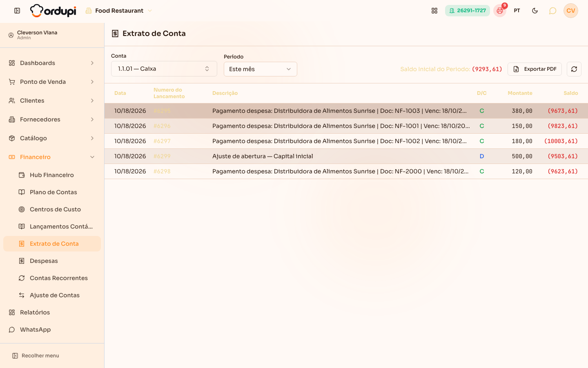This screenshot has width=588, height=368.
Task: Open entry link #6299
Action: click(162, 156)
